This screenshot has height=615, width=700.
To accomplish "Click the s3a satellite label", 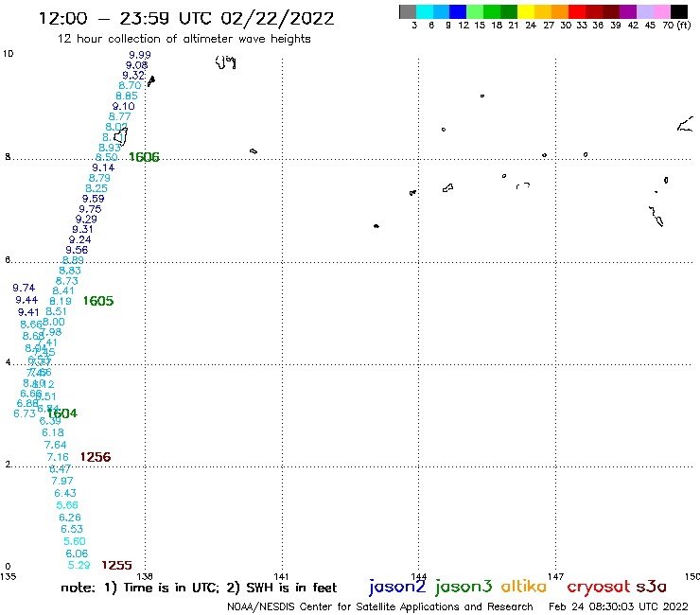I will (x=651, y=586).
